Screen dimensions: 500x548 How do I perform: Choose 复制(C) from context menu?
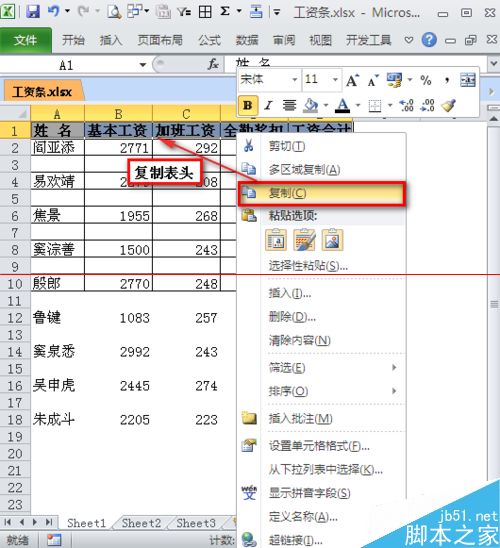click(321, 193)
